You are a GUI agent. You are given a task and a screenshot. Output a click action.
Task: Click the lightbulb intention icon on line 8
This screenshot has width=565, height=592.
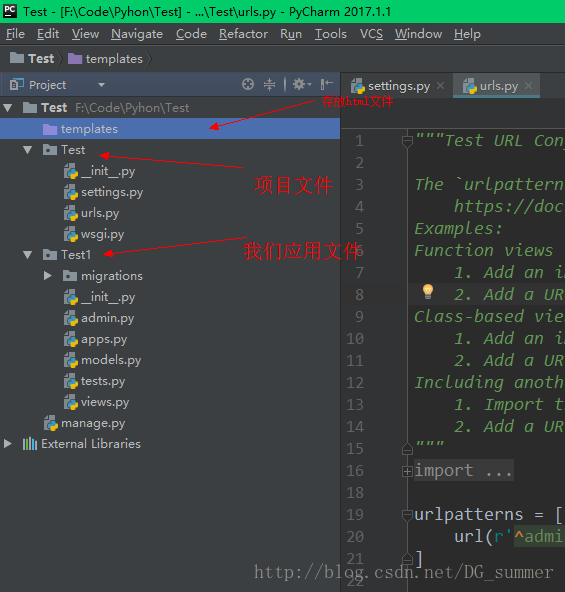(x=428, y=291)
